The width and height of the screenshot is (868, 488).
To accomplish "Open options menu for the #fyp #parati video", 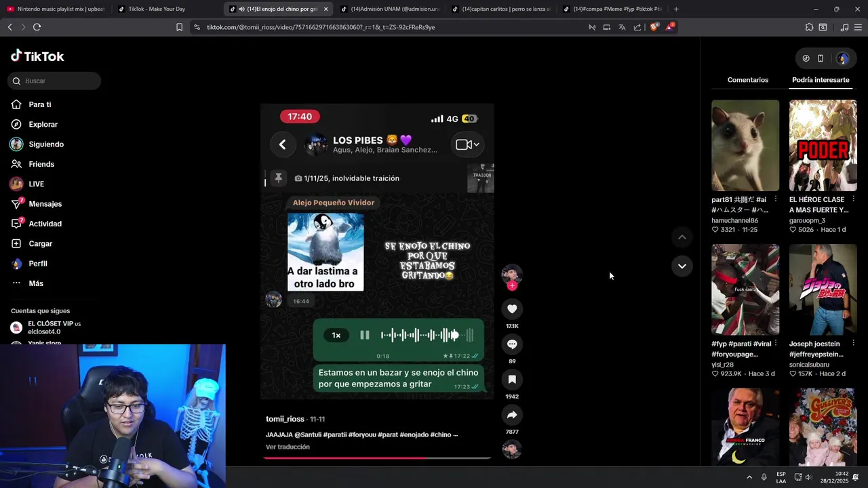I will point(775,344).
